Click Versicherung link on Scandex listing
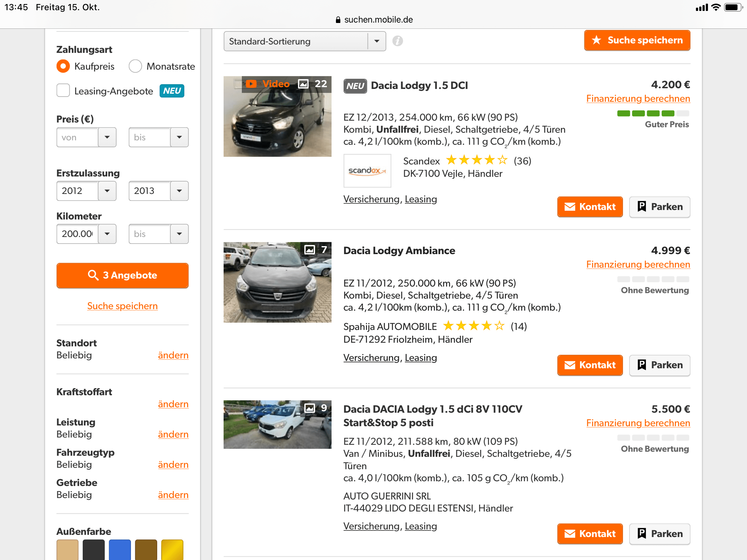 (x=371, y=199)
